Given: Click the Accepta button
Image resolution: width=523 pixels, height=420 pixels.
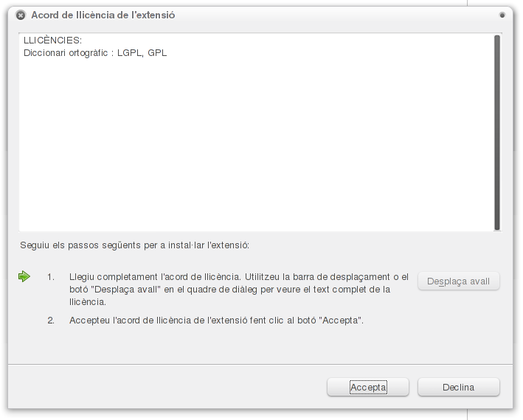Looking at the screenshot, I should pyautogui.click(x=368, y=387).
